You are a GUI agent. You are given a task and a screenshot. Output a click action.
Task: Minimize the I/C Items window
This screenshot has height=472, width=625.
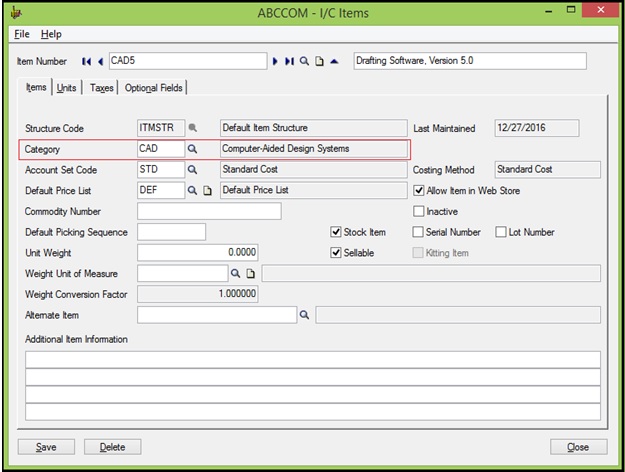[549, 11]
